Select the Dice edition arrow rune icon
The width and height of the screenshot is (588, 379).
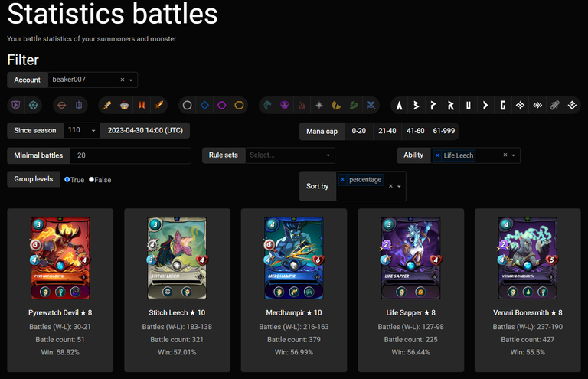(x=485, y=106)
